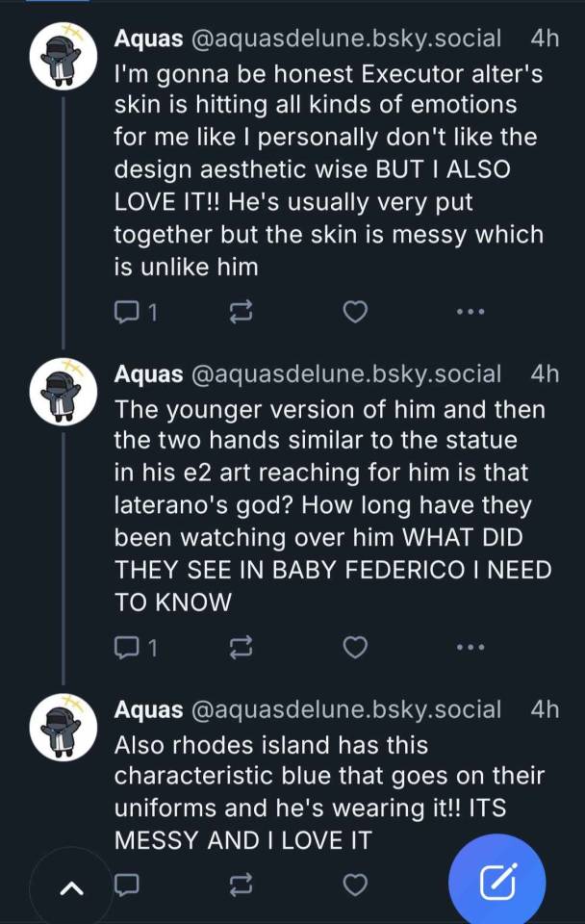Open the 4h timestamp of the third post
This screenshot has width=585, height=924.
click(545, 709)
